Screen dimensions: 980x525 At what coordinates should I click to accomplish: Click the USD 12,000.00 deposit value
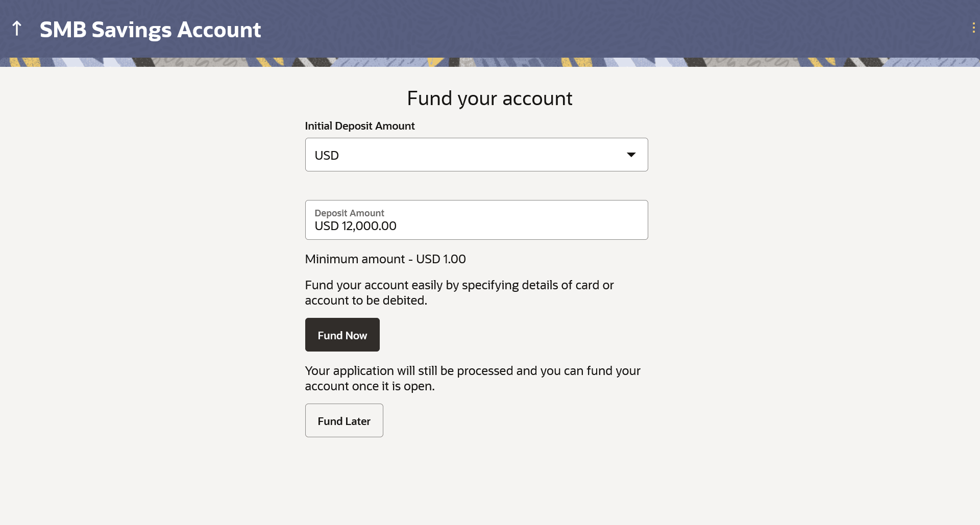click(355, 226)
